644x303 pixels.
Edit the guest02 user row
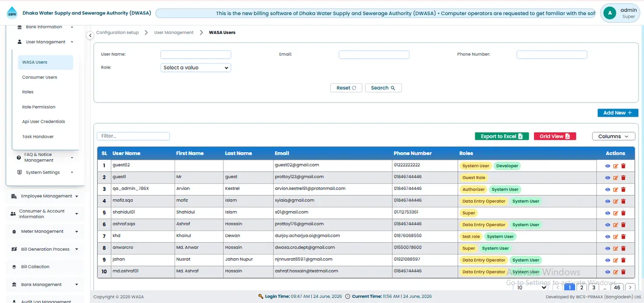point(615,166)
